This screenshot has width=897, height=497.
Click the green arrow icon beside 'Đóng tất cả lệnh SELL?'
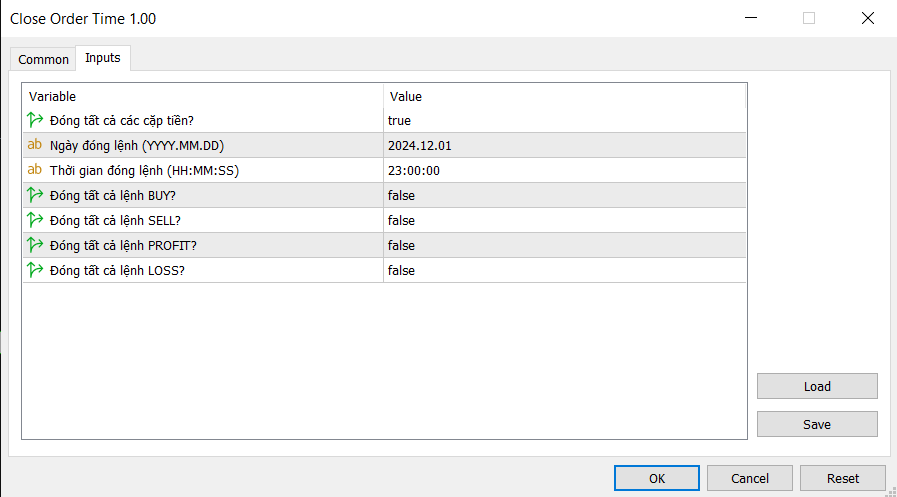click(35, 220)
